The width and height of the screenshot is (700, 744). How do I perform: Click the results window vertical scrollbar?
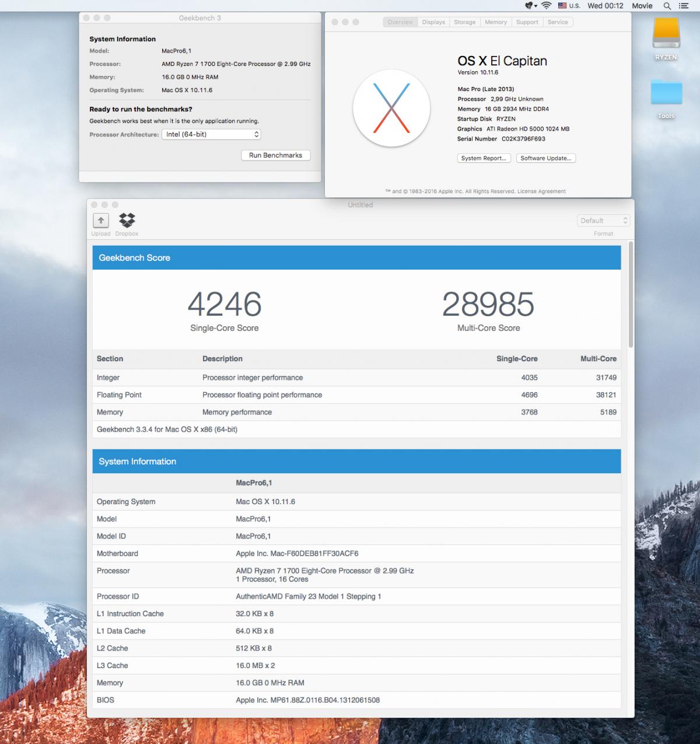pyautogui.click(x=631, y=295)
